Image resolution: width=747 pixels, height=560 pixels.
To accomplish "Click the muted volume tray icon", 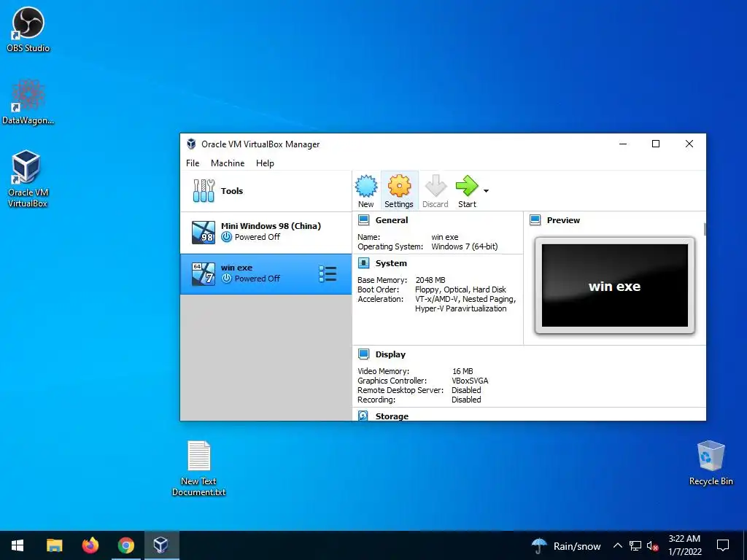I will [652, 545].
